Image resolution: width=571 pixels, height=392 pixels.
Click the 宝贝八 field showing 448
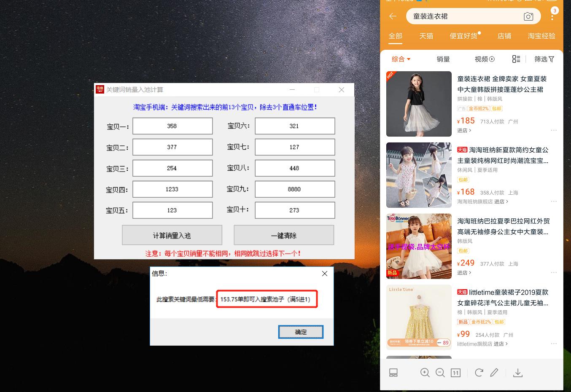(x=295, y=168)
